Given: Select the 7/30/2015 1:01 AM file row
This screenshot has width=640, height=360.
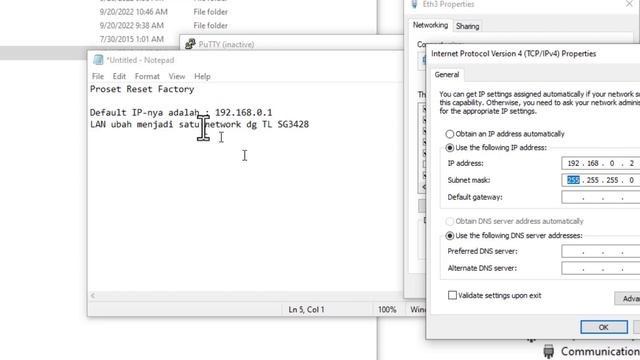Looking at the screenshot, I should coord(131,39).
